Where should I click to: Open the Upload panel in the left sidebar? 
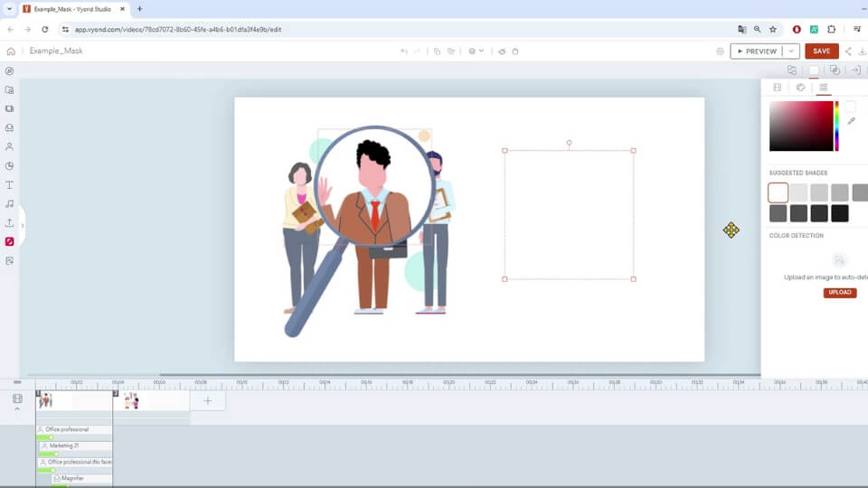(10, 222)
